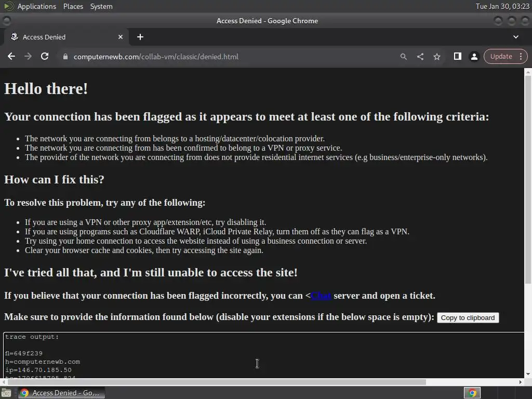Click the scroll right arrow at the bottom
The height and width of the screenshot is (399, 532).
tap(521, 382)
